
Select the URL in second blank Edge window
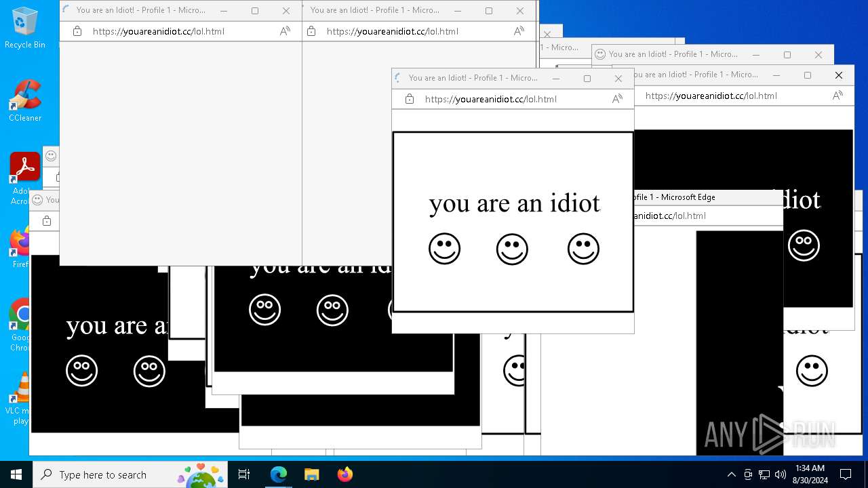click(393, 31)
